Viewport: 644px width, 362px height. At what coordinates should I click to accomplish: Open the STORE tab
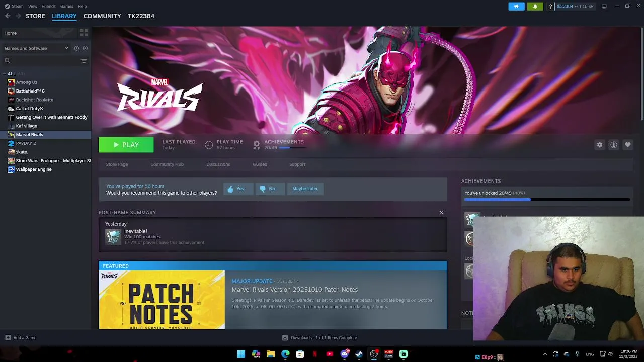(35, 16)
